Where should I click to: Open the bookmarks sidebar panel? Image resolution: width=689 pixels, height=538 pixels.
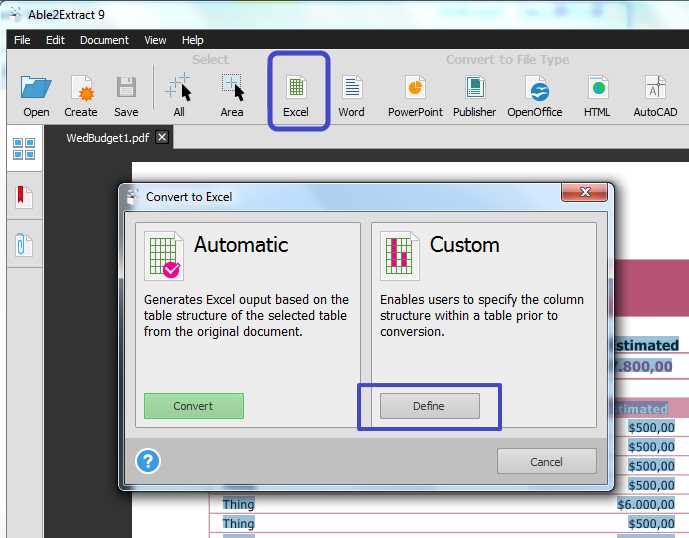coord(24,196)
